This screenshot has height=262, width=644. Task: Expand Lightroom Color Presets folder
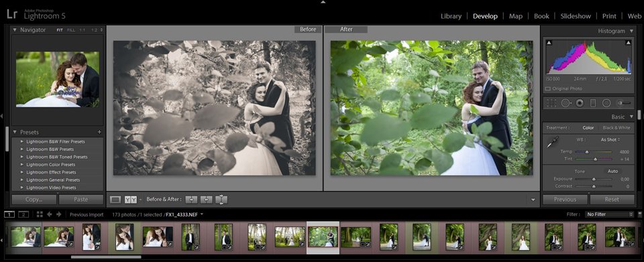22,164
